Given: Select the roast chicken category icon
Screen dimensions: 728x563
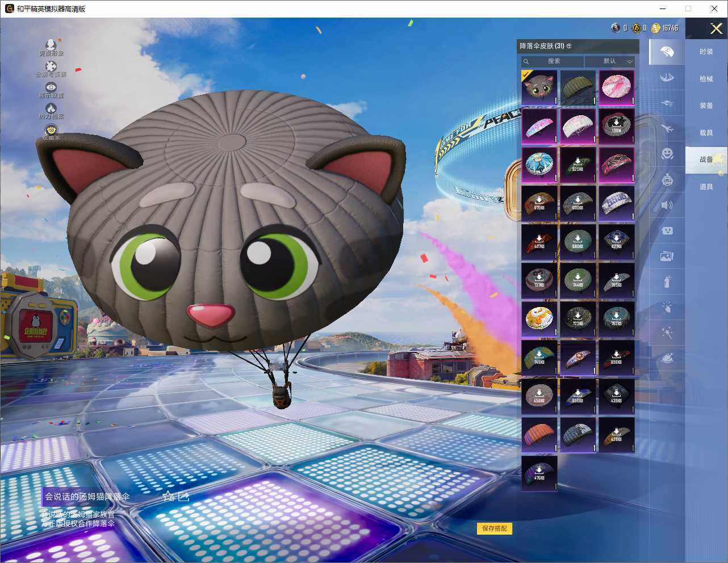Looking at the screenshot, I should coord(667,358).
